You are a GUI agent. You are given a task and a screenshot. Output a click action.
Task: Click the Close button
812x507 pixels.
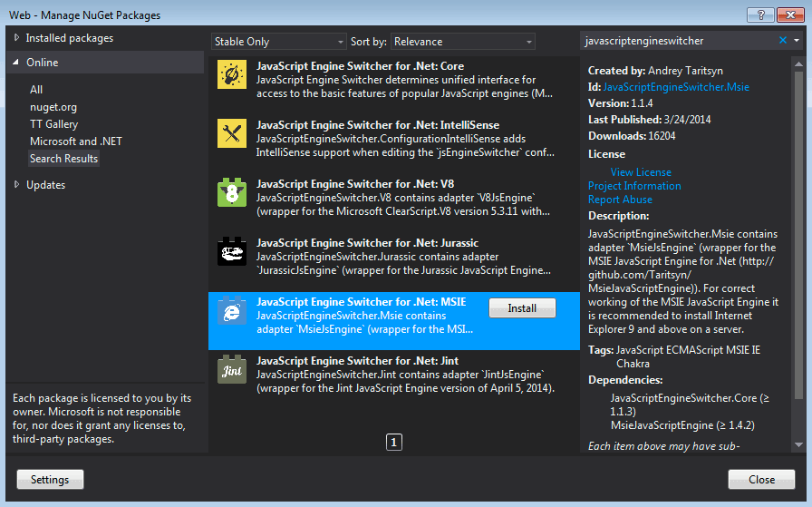[x=761, y=480]
